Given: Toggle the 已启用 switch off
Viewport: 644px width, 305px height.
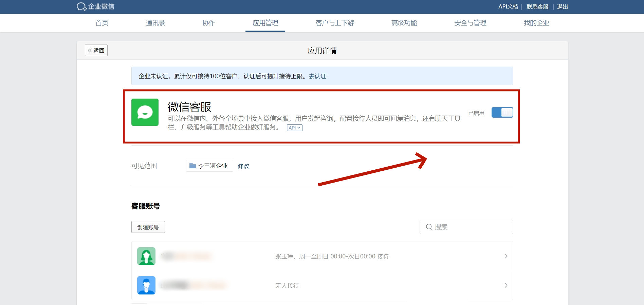Looking at the screenshot, I should (502, 113).
